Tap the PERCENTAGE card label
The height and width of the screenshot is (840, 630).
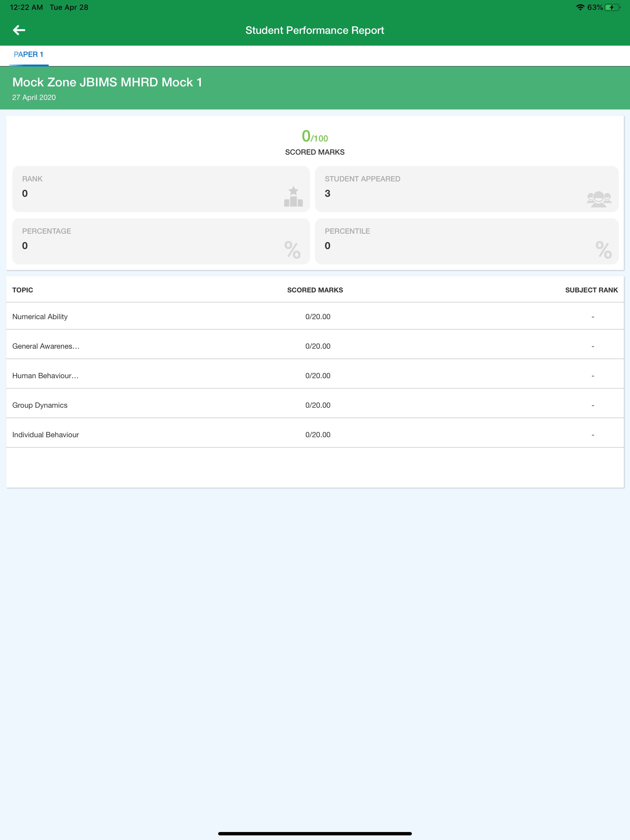[x=46, y=231]
